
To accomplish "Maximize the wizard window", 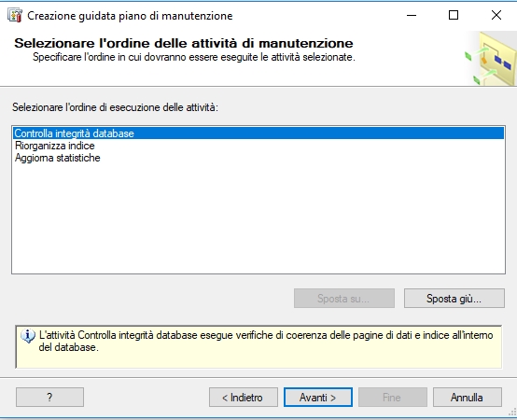I will pos(454,15).
